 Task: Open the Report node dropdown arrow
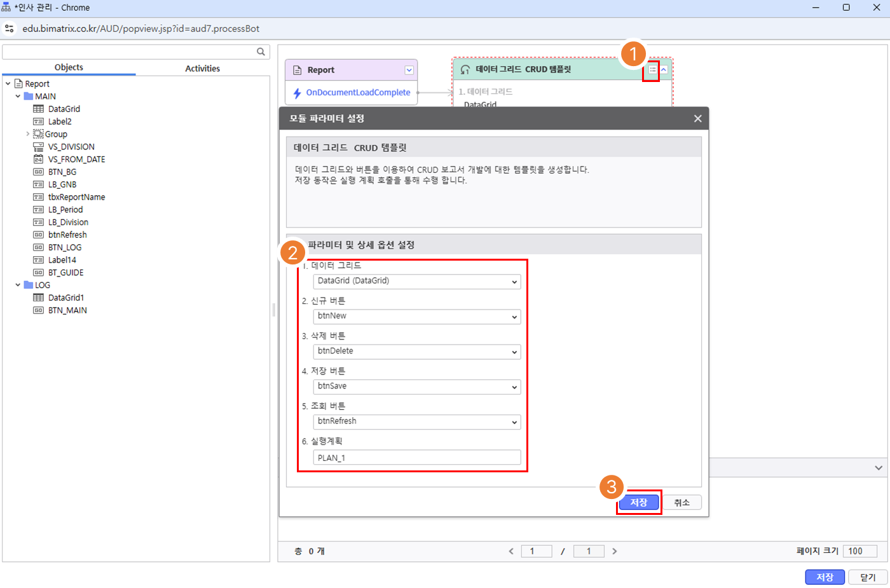[x=409, y=70]
